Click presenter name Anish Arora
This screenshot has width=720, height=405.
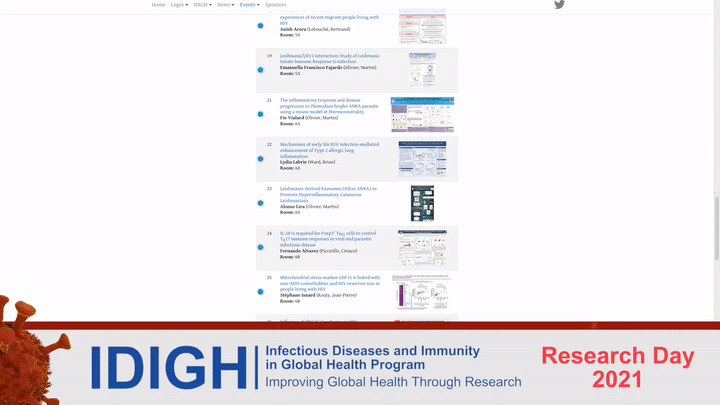[x=293, y=29]
